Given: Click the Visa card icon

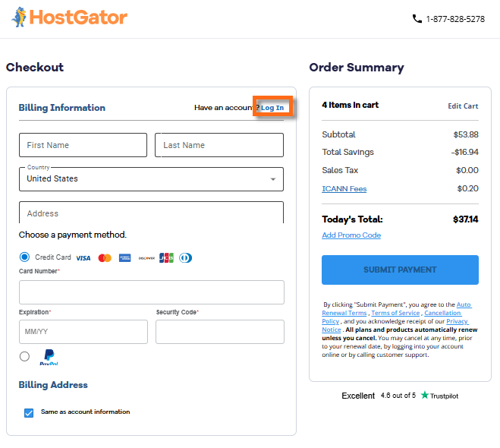Looking at the screenshot, I should click(83, 258).
